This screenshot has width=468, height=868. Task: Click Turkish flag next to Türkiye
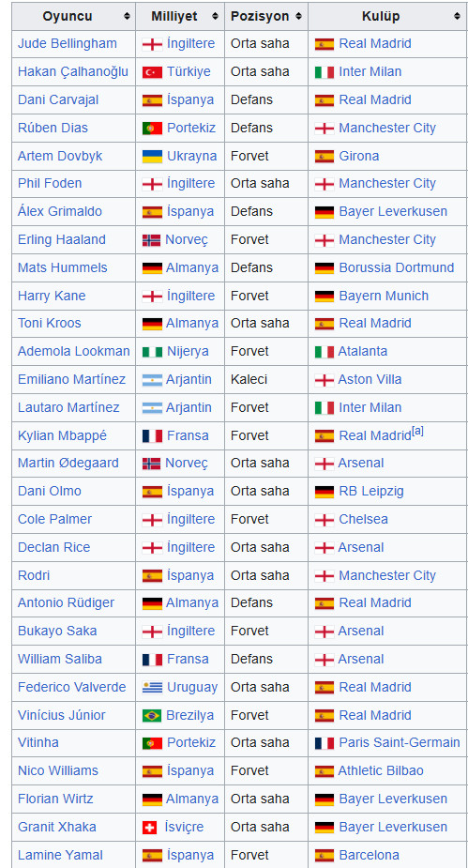152,72
